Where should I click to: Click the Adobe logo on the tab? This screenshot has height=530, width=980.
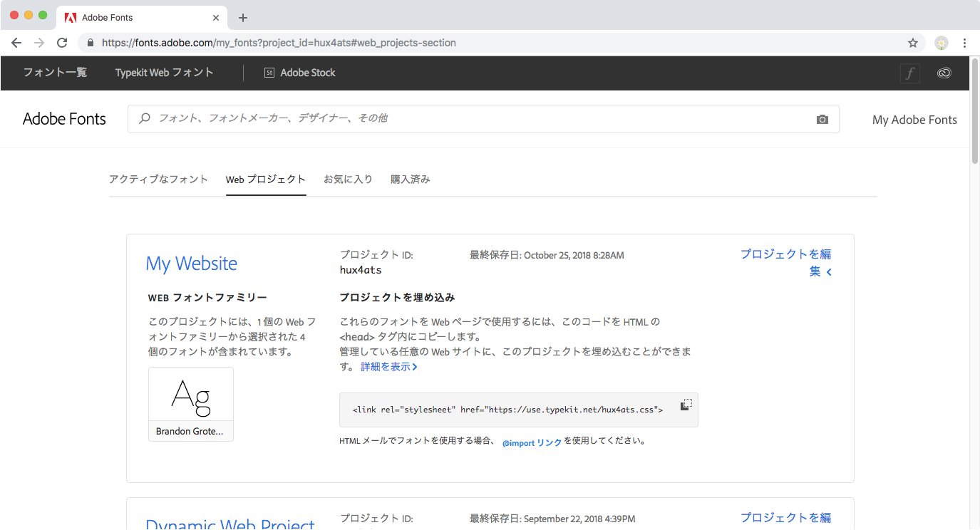(71, 18)
